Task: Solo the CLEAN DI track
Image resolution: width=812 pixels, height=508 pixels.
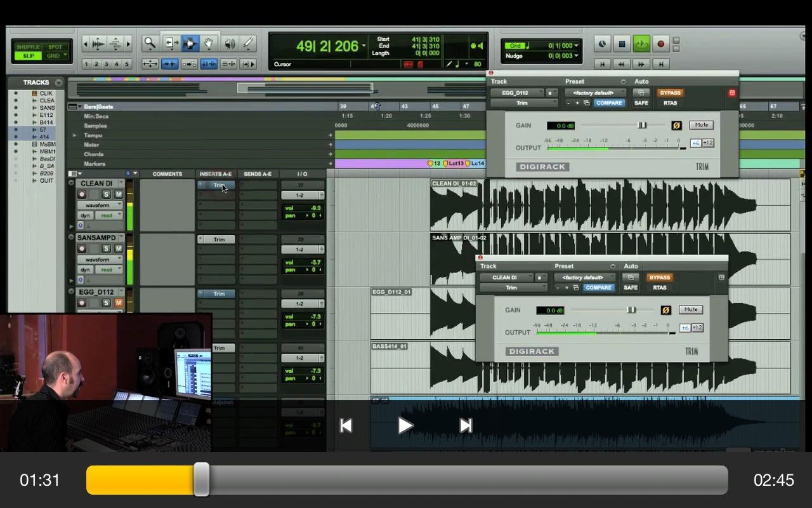Action: tap(107, 194)
